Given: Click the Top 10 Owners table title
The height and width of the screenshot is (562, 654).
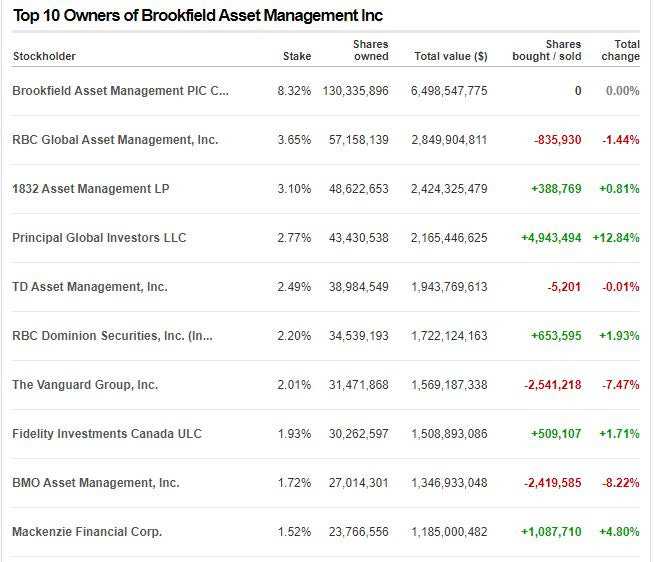Looking at the screenshot, I should (198, 15).
